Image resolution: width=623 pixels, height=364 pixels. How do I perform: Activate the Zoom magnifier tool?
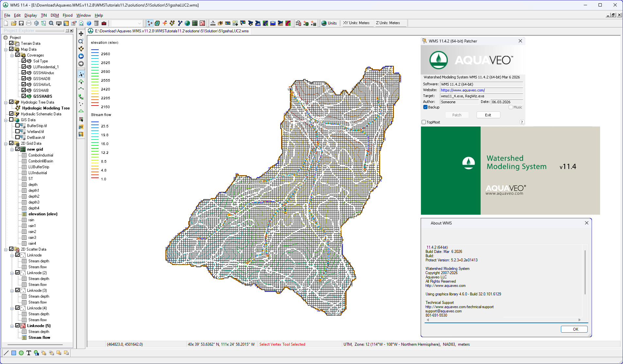(81, 41)
